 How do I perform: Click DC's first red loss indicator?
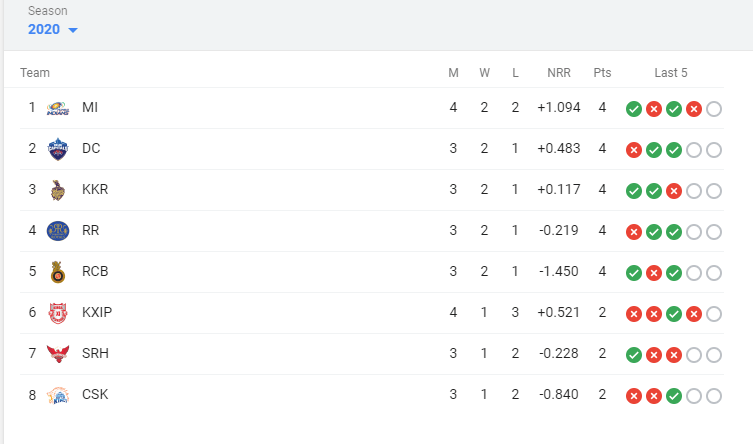click(x=634, y=150)
